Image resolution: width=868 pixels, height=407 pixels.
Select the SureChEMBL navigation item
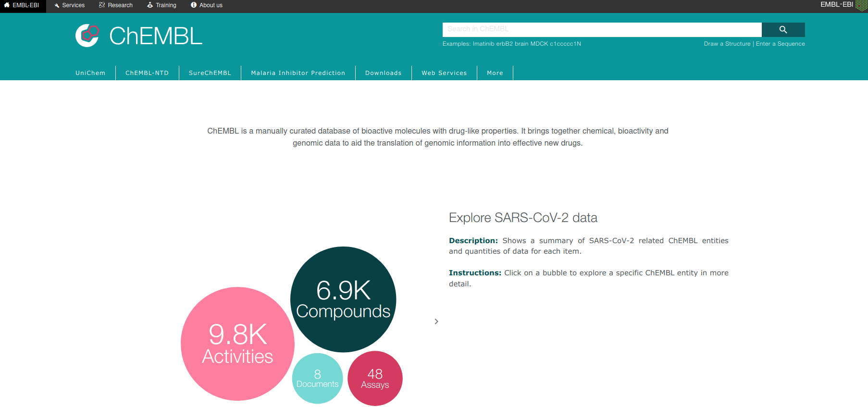click(x=210, y=73)
